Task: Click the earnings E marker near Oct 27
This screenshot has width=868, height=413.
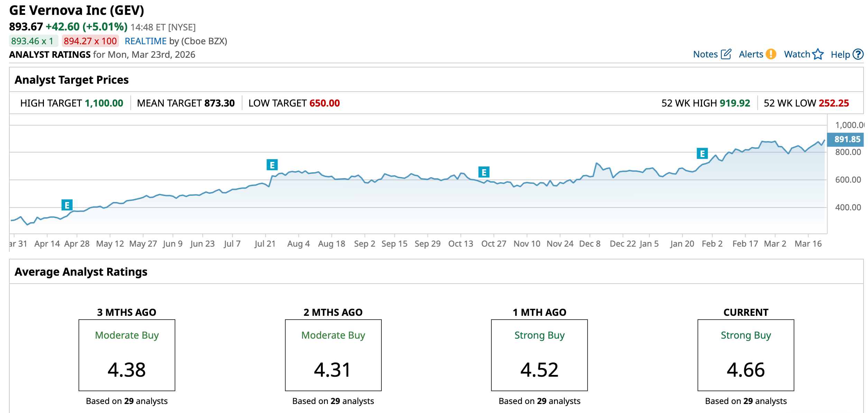Action: [x=484, y=172]
